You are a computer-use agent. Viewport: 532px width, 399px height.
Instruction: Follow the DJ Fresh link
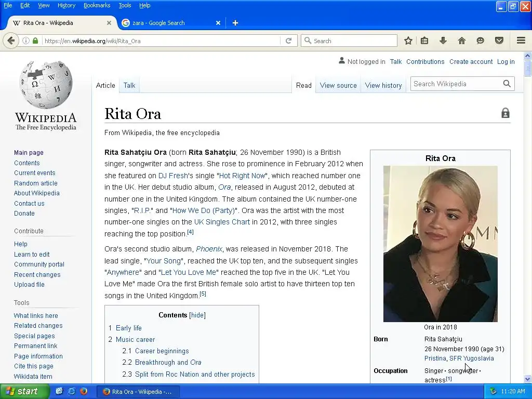[x=172, y=176]
